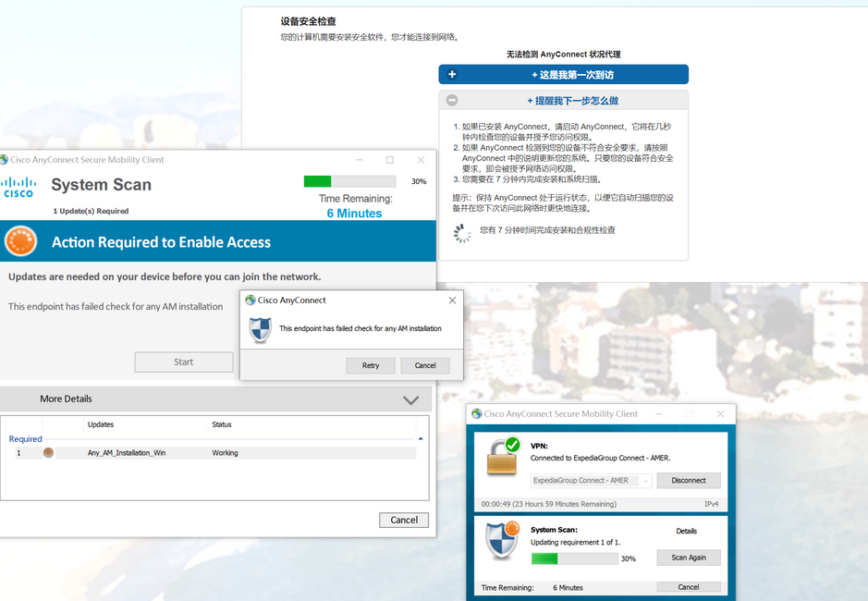The image size is (868, 601).
Task: Click the shield icon in the error dialog
Action: [x=261, y=329]
